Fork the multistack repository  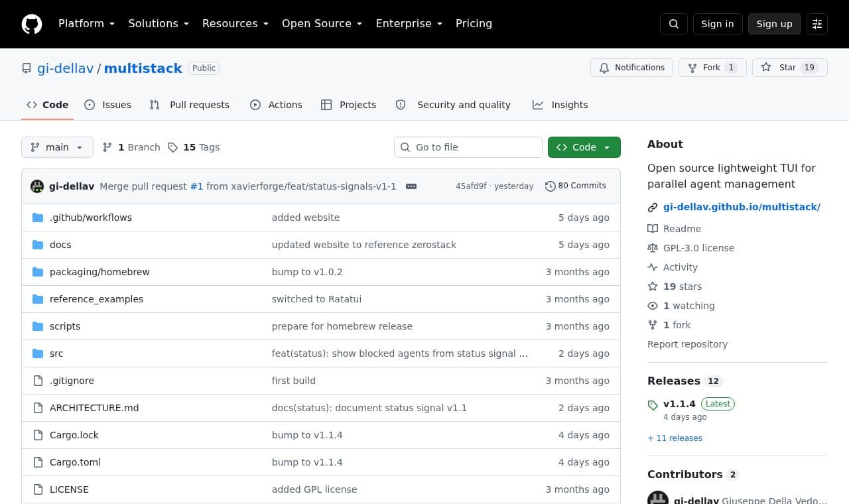[712, 68]
